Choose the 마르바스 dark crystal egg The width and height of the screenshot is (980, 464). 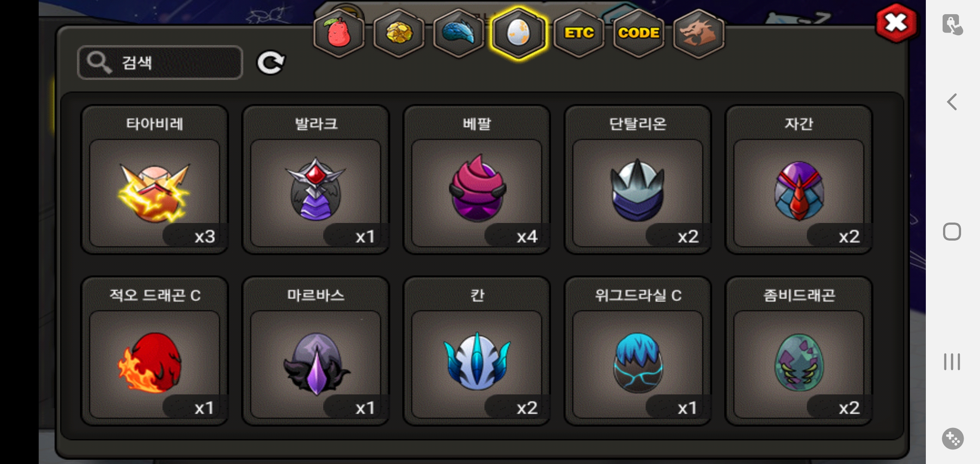coord(315,351)
